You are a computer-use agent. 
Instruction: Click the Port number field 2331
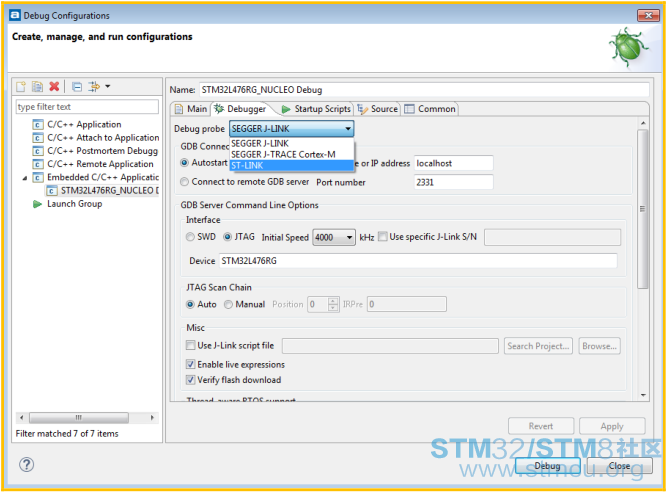[x=454, y=182]
